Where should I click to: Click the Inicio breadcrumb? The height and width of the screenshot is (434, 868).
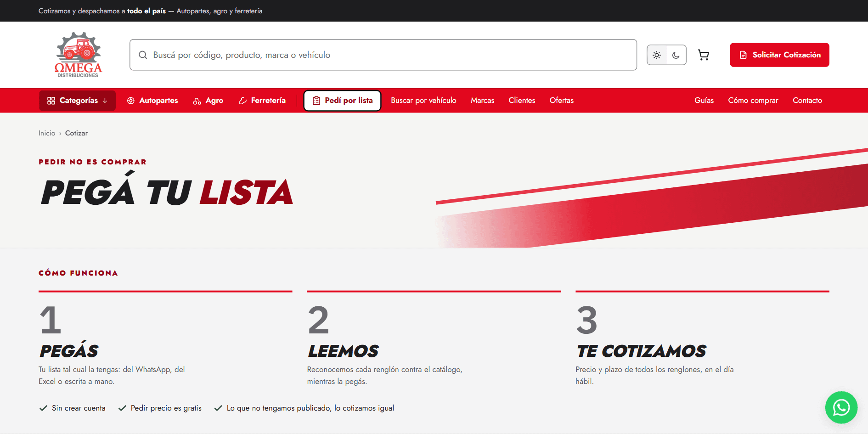pos(47,133)
